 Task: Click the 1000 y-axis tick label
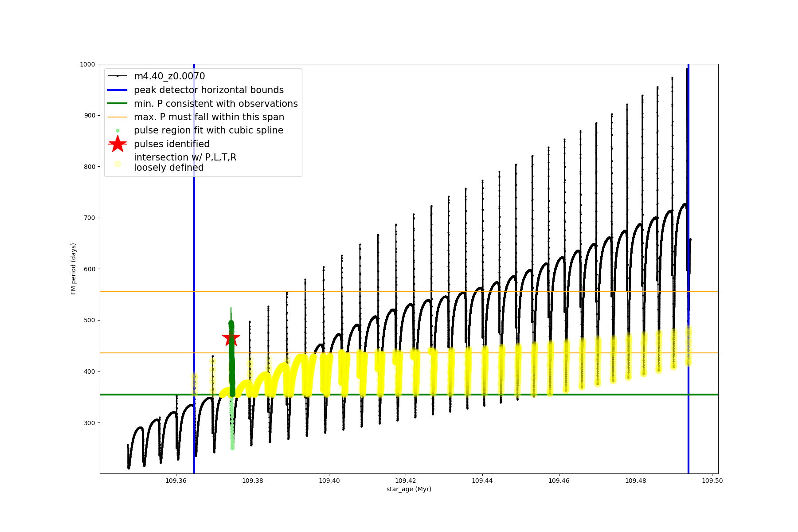pyautogui.click(x=87, y=64)
